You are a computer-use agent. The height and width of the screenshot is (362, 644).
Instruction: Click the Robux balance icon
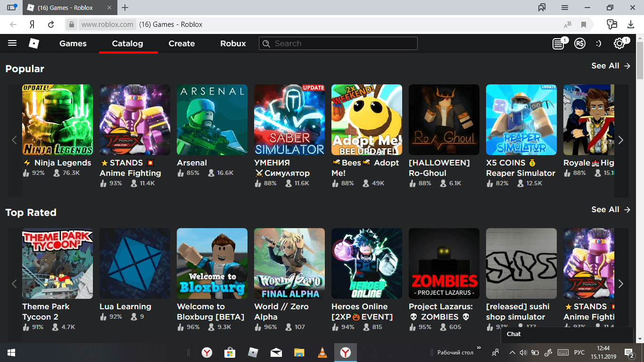(x=580, y=44)
